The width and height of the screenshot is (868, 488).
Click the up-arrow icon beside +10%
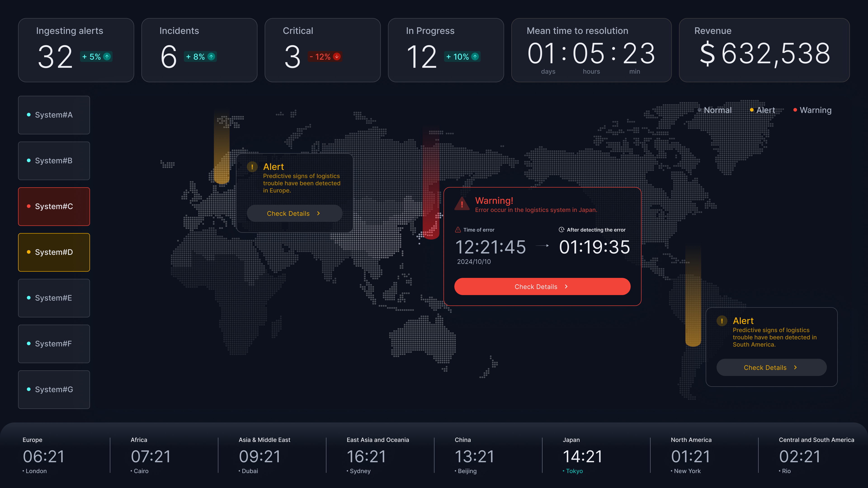(475, 56)
